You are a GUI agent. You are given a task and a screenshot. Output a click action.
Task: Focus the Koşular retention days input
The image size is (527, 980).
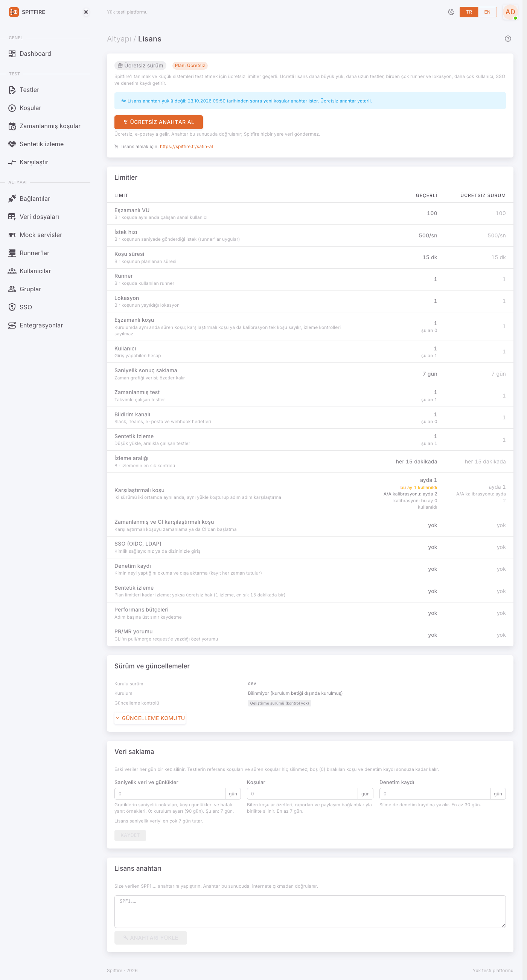click(302, 793)
